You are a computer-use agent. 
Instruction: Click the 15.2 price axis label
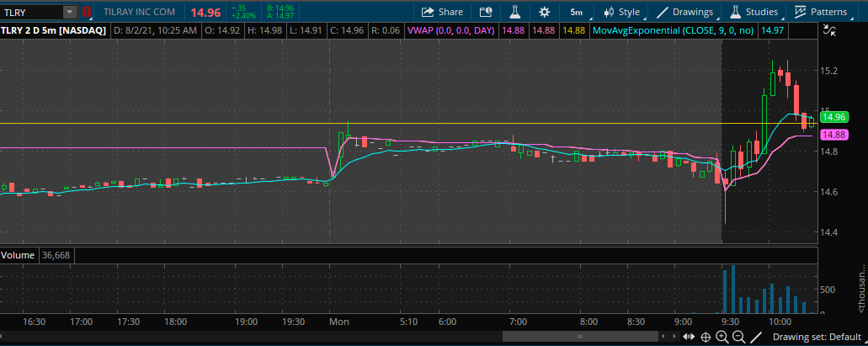pos(830,71)
